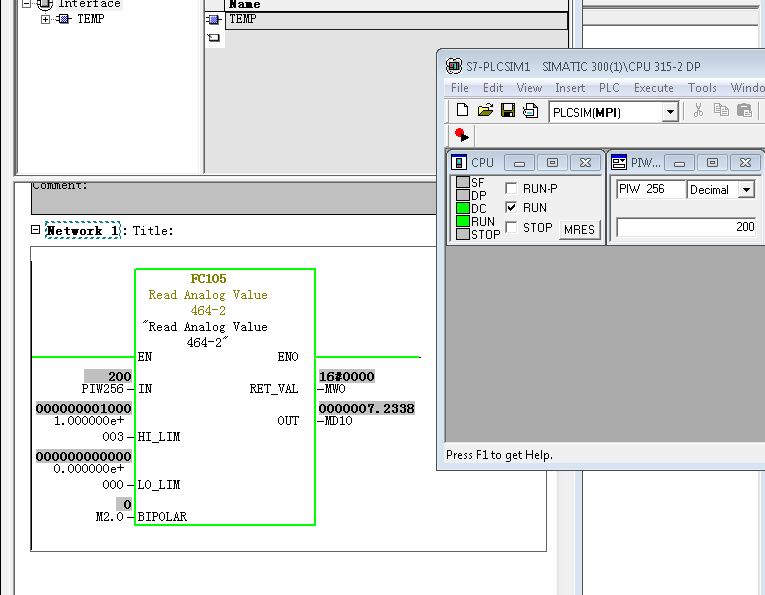The height and width of the screenshot is (595, 765).
Task: Click the New simulation file icon in PLCSIM
Action: point(462,111)
